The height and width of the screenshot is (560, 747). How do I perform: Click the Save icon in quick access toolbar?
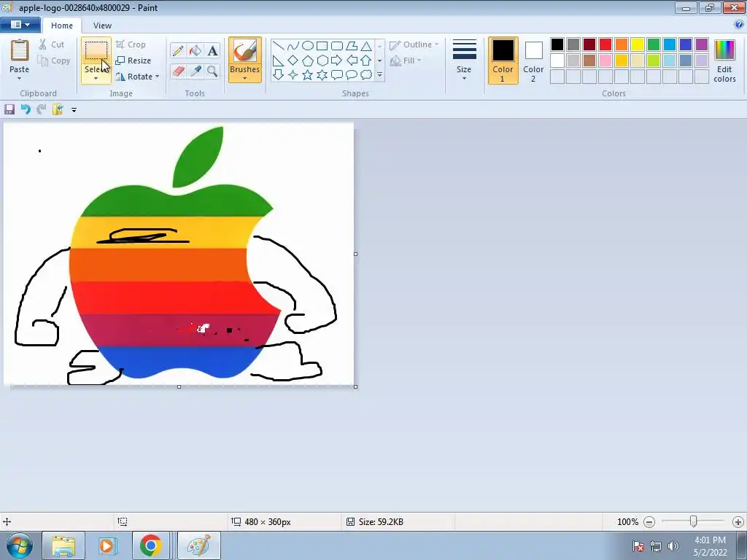point(9,109)
